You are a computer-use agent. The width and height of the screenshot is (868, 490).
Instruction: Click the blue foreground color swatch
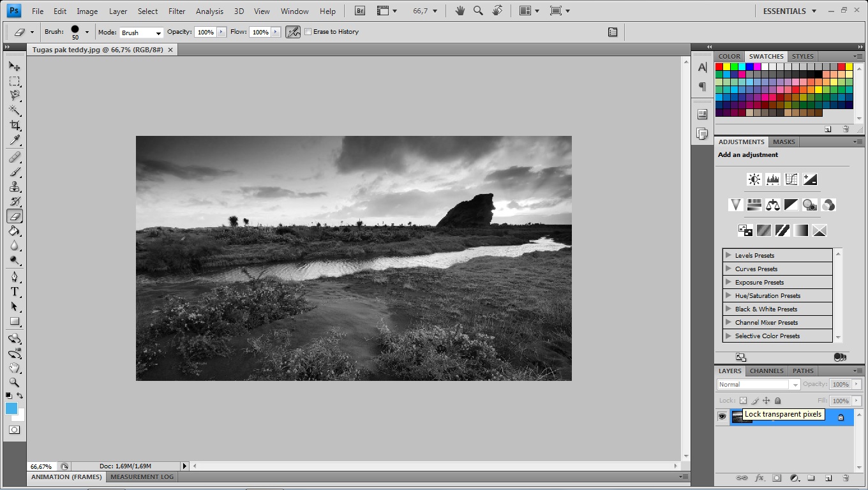click(x=11, y=408)
